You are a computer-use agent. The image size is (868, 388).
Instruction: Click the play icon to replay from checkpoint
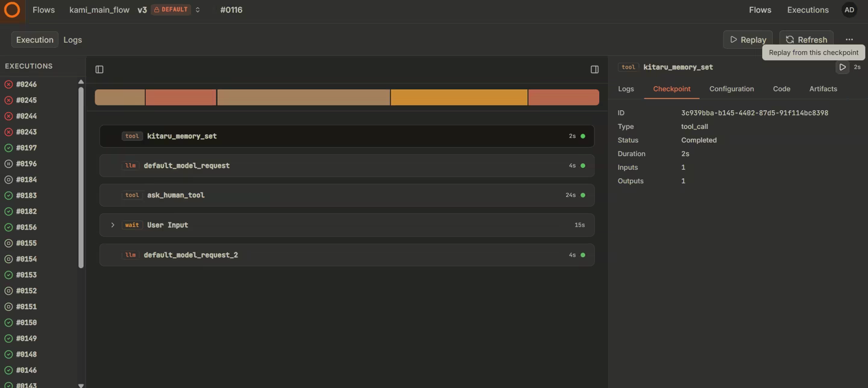coord(842,67)
